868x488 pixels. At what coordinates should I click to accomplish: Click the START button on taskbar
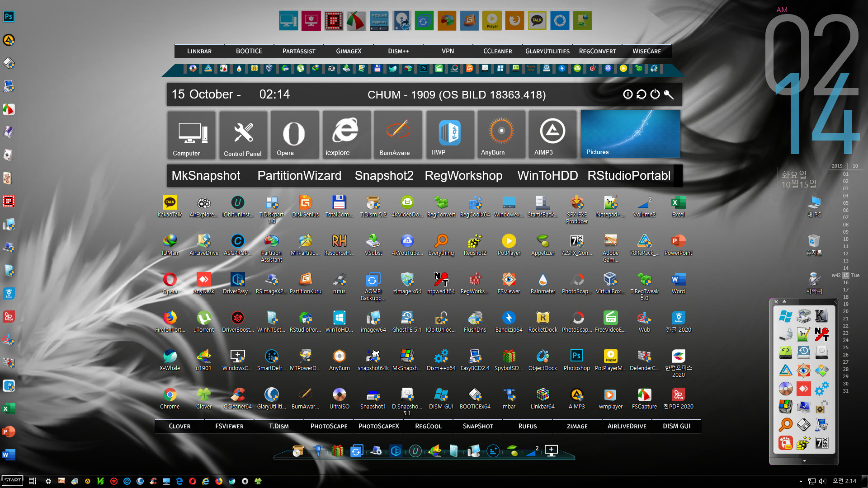(x=12, y=481)
